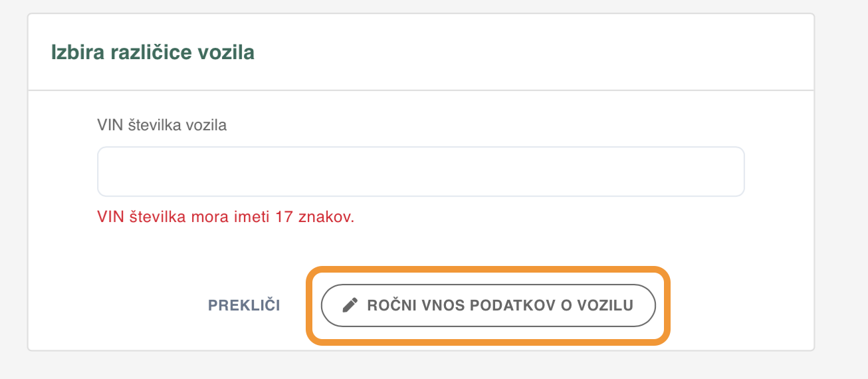This screenshot has height=379, width=868.
Task: Select the PREKLIČI button
Action: pyautogui.click(x=244, y=305)
